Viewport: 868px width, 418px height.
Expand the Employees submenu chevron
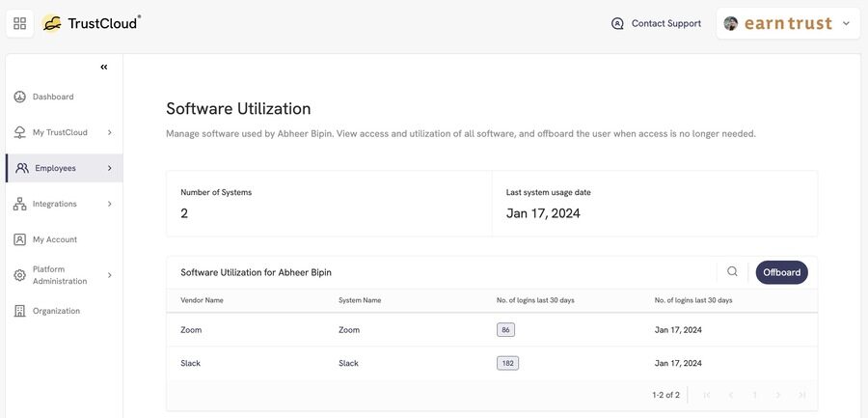click(110, 168)
